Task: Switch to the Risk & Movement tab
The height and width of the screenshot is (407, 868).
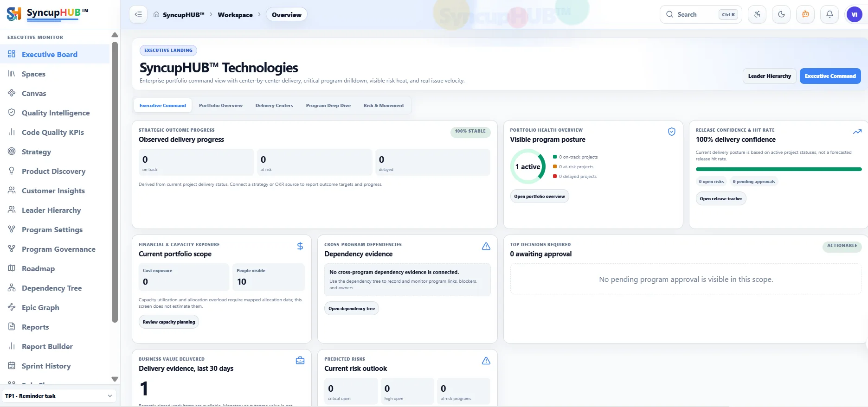Action: coord(384,106)
